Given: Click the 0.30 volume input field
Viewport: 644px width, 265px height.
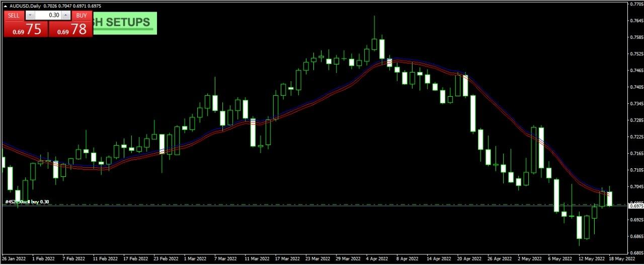Looking at the screenshot, I should point(48,16).
